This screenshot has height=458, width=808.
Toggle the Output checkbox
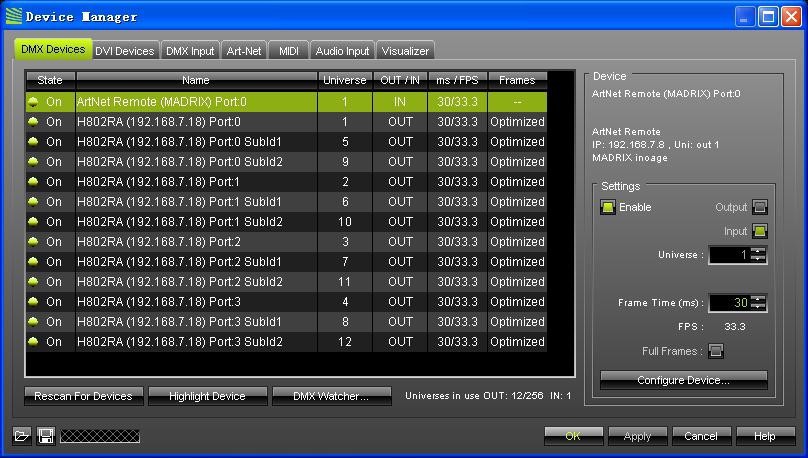pyautogui.click(x=760, y=207)
